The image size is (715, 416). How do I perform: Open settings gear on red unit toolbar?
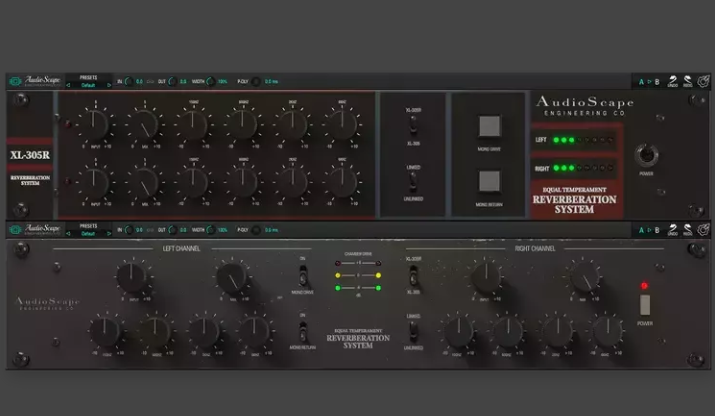point(703,81)
